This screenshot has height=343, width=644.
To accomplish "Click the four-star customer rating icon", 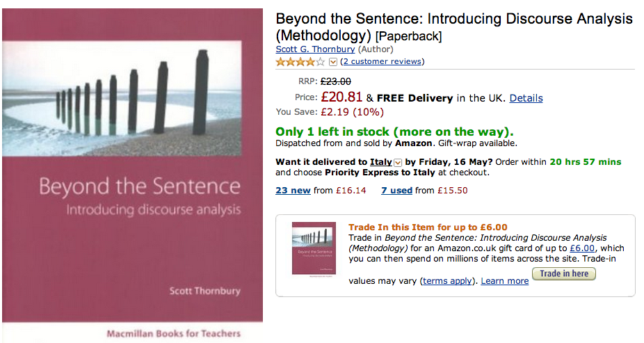I will 300,61.
